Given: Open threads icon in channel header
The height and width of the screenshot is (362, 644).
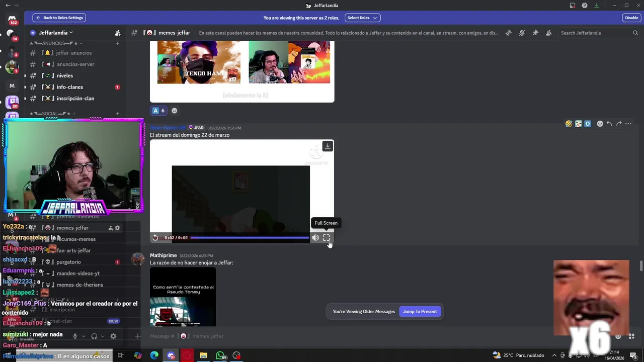Looking at the screenshot, I should coord(508,33).
